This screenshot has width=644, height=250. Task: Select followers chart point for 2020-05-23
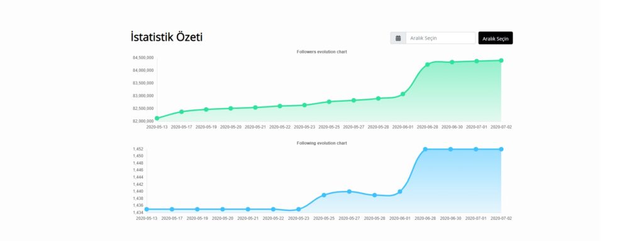[304, 105]
